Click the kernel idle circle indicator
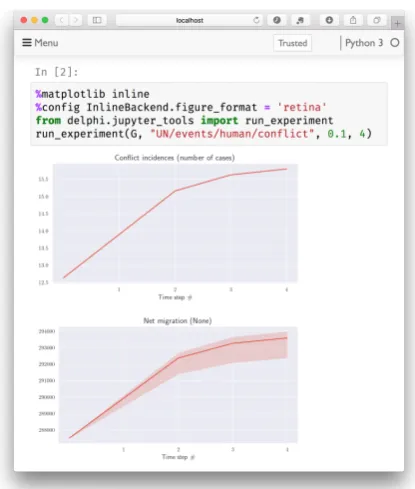415x489 pixels. click(x=395, y=43)
